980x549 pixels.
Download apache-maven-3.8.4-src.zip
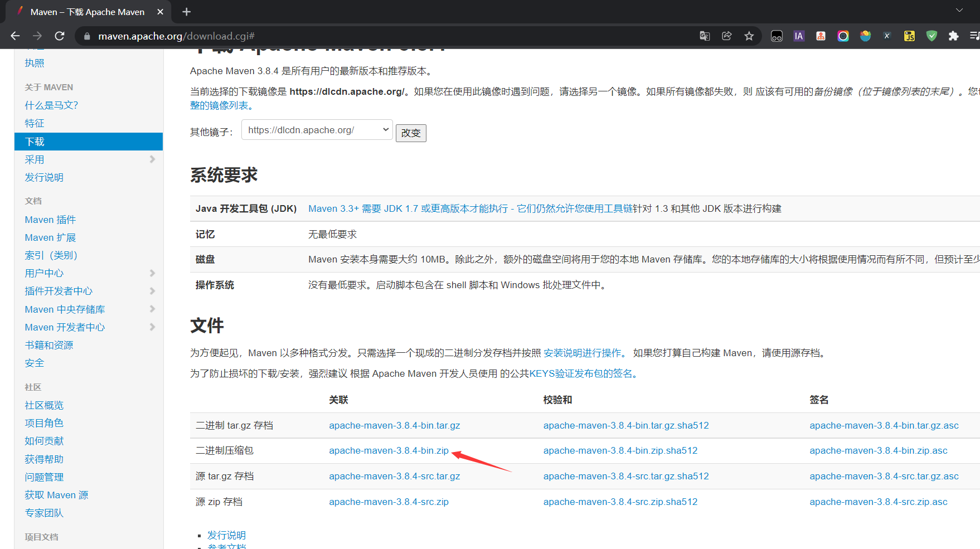point(389,502)
